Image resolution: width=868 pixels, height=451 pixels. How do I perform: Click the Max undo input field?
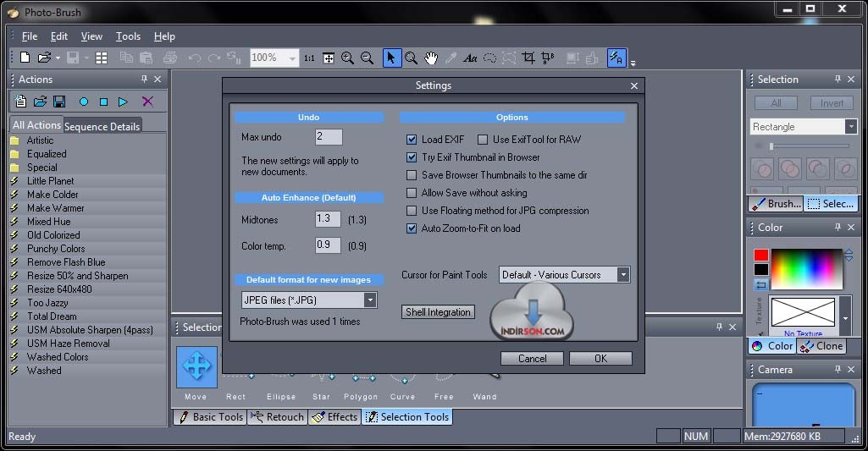(329, 137)
